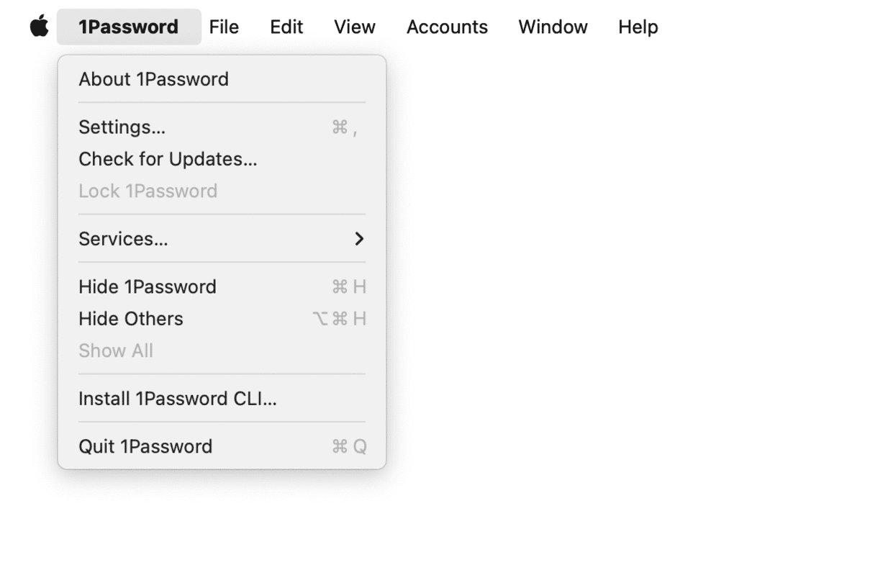
Task: Click the dimmed Lock 1Password item
Action: (148, 191)
